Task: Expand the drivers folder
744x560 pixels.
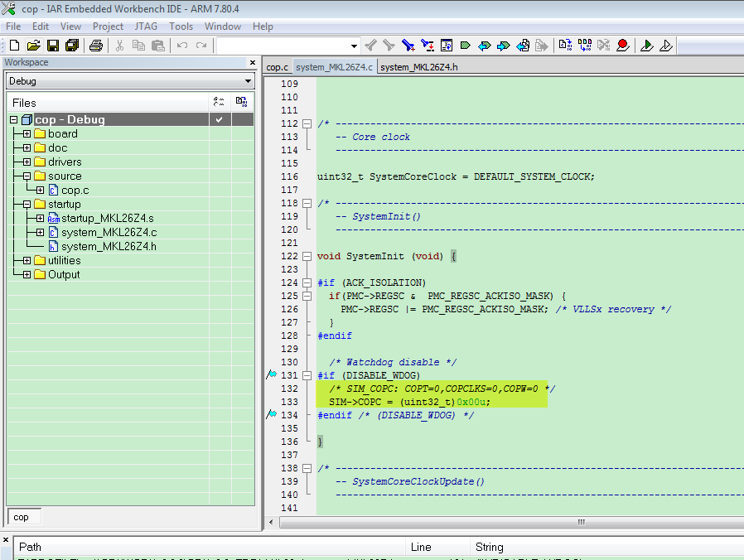Action: 27,162
